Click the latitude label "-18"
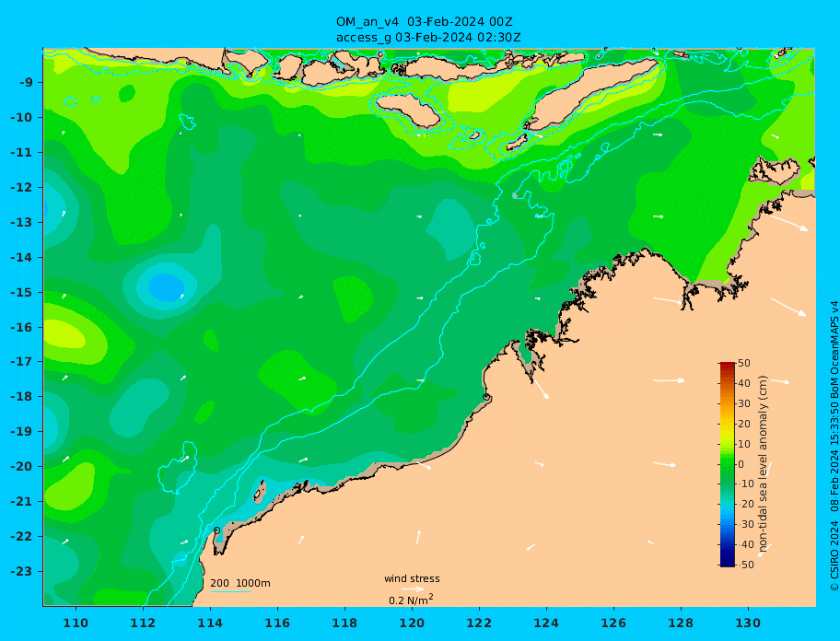The image size is (840, 641). click(22, 397)
